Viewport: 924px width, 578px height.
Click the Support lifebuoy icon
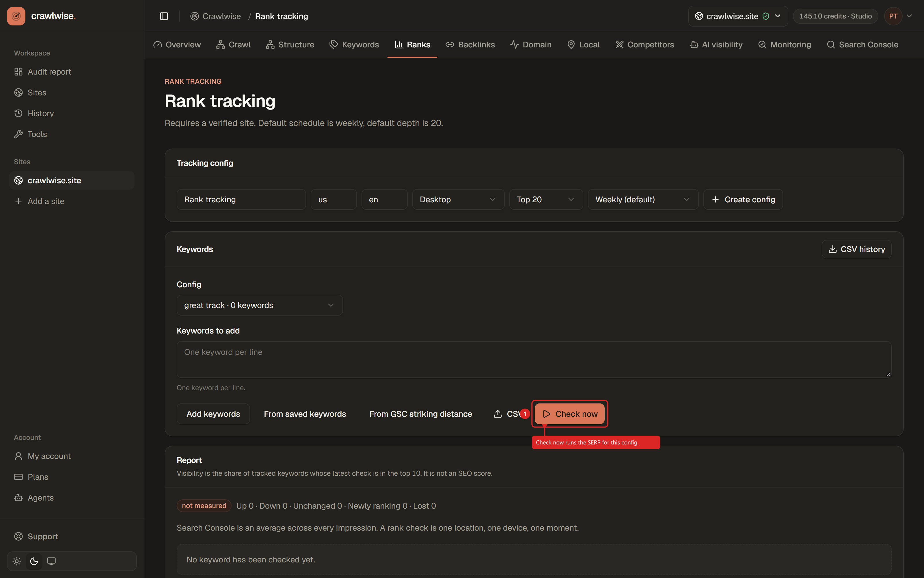[x=18, y=536]
